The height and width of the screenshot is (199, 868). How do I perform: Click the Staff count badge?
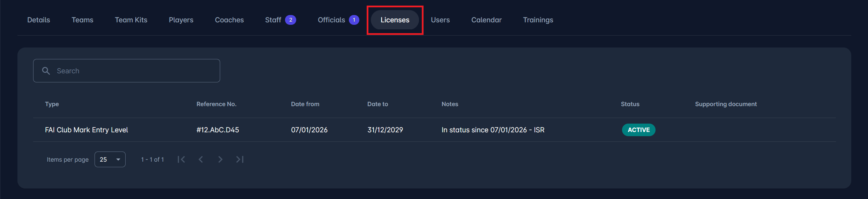[290, 20]
